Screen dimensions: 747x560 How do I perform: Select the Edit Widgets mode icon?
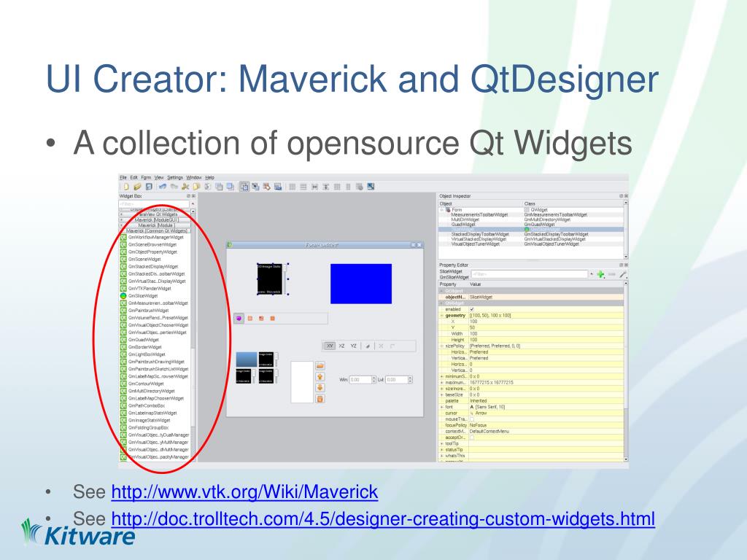[x=244, y=187]
